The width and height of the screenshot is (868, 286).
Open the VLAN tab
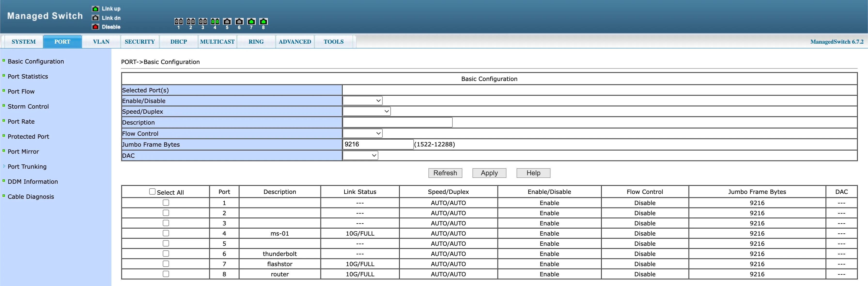click(x=101, y=42)
